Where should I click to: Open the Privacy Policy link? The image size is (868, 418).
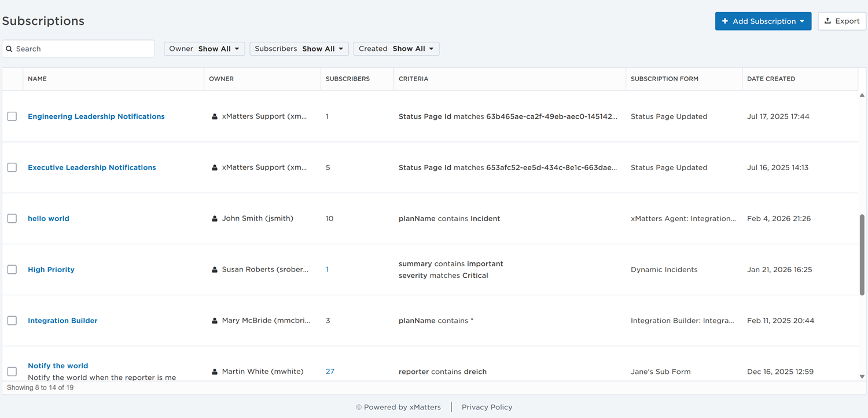pyautogui.click(x=487, y=407)
